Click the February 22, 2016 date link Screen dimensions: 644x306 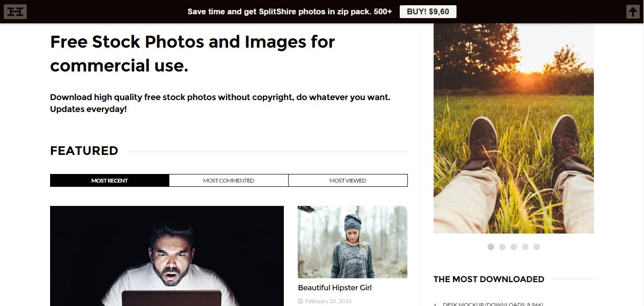pyautogui.click(x=328, y=301)
